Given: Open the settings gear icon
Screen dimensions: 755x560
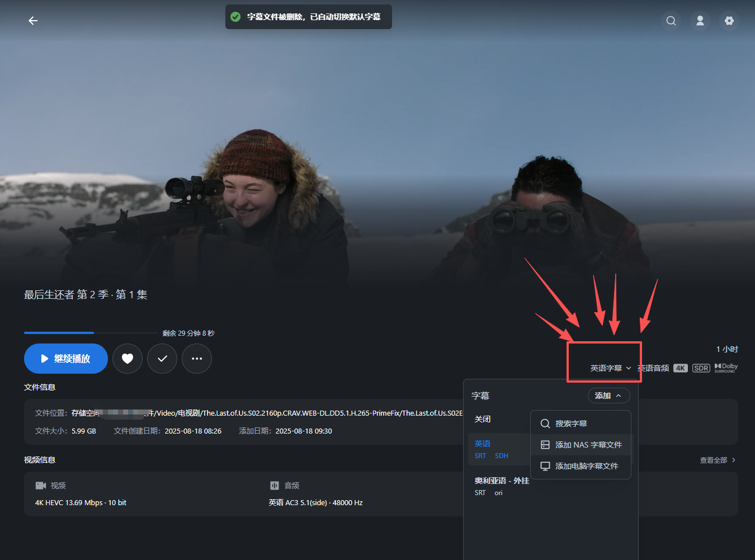Looking at the screenshot, I should click(x=729, y=21).
